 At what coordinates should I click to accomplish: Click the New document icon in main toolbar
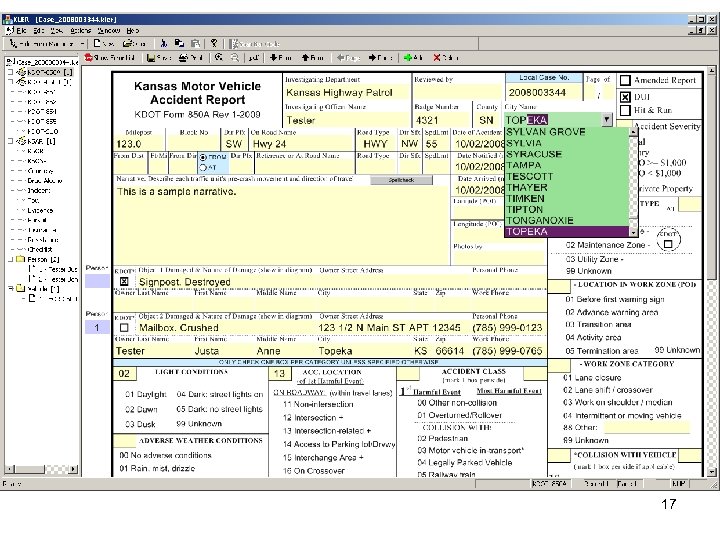(x=97, y=44)
